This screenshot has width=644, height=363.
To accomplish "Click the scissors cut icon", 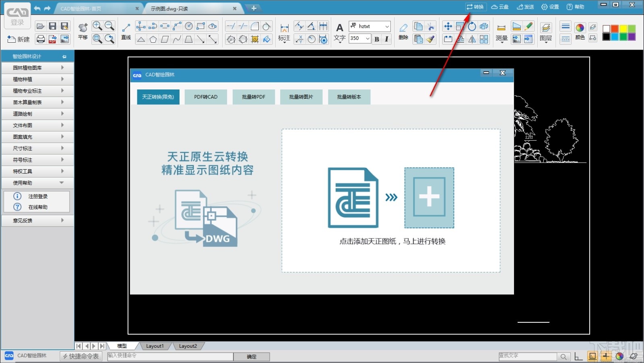I will pos(431,27).
